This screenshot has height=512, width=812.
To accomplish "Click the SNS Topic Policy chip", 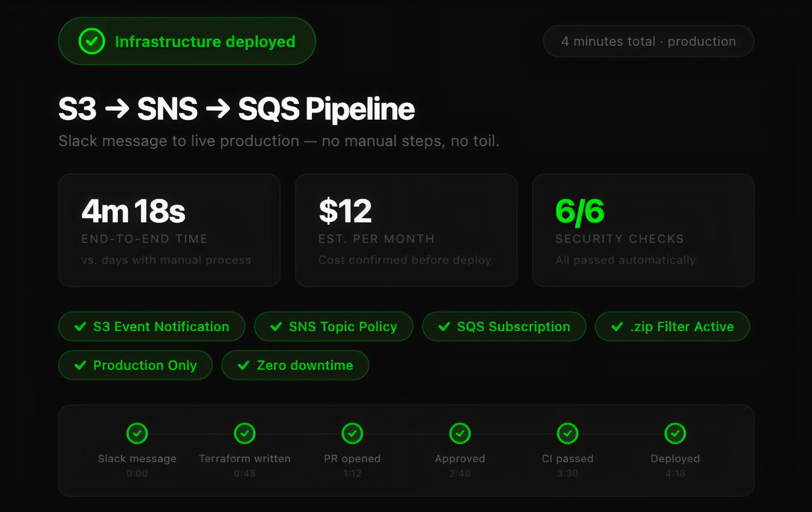I will click(333, 327).
